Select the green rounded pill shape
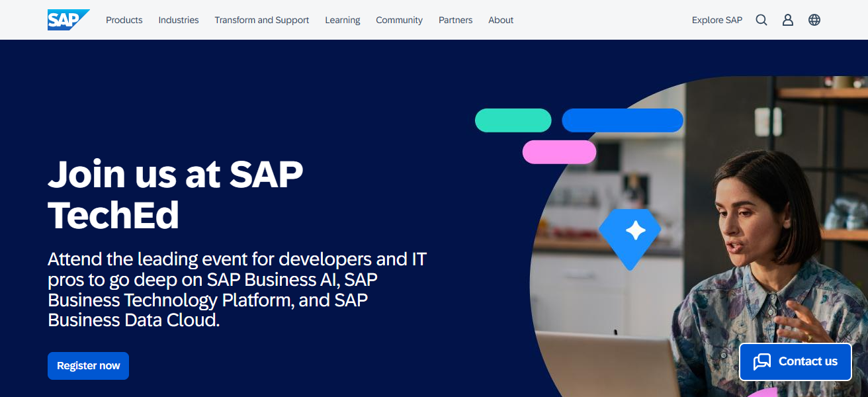868x397 pixels. pyautogui.click(x=513, y=120)
